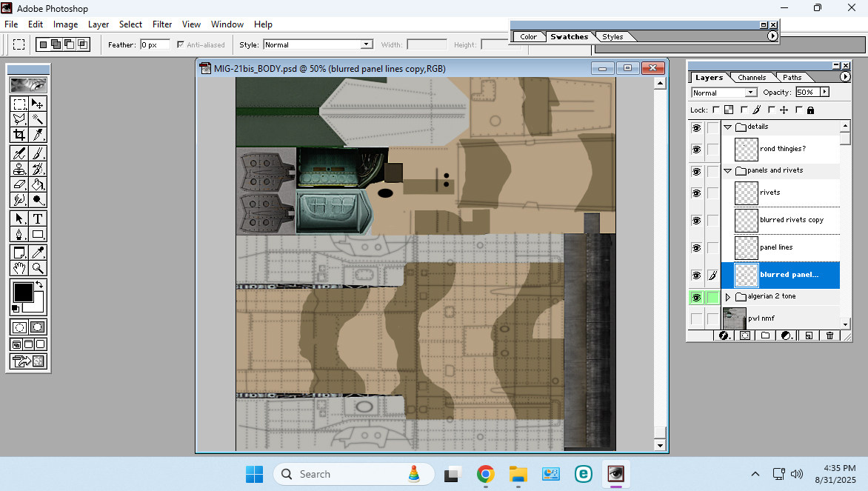The width and height of the screenshot is (868, 491).
Task: Select the Clone Stamp tool
Action: (x=19, y=169)
